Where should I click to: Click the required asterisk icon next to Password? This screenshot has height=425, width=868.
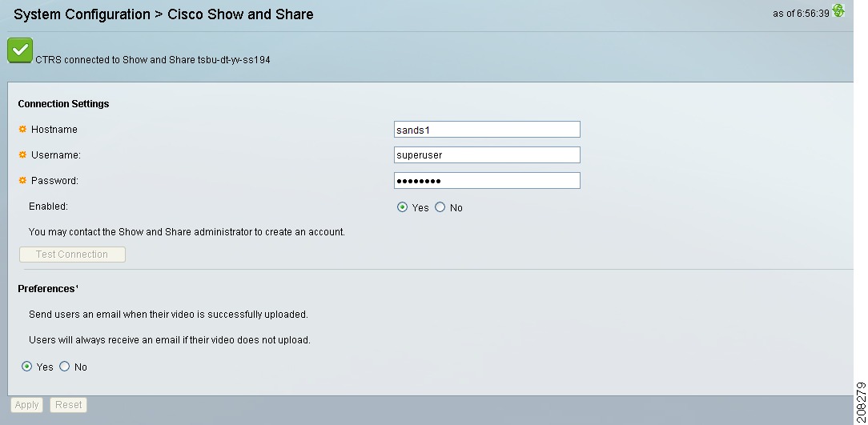(22, 180)
